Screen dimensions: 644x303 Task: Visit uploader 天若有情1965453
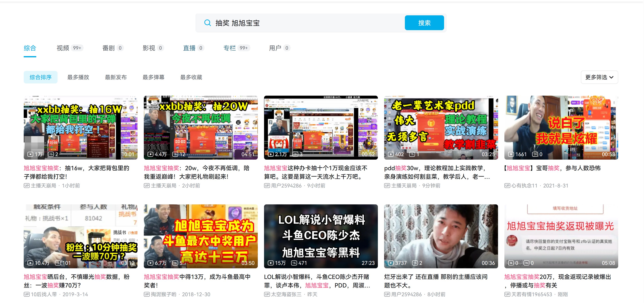(532, 294)
